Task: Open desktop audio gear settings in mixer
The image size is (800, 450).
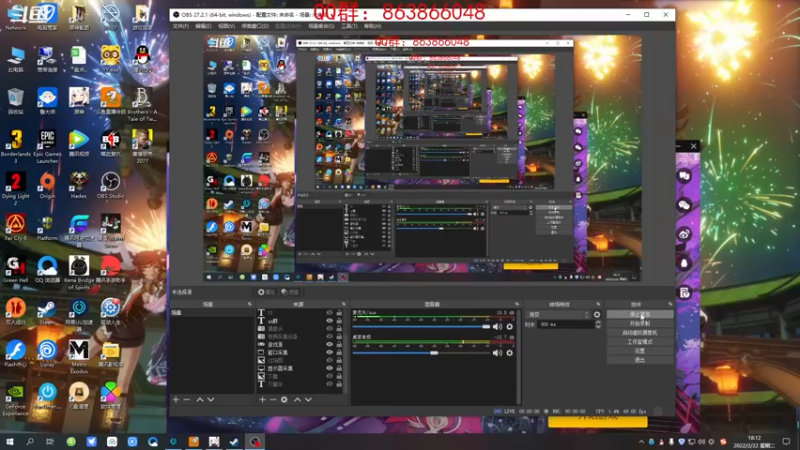Action: click(x=509, y=353)
